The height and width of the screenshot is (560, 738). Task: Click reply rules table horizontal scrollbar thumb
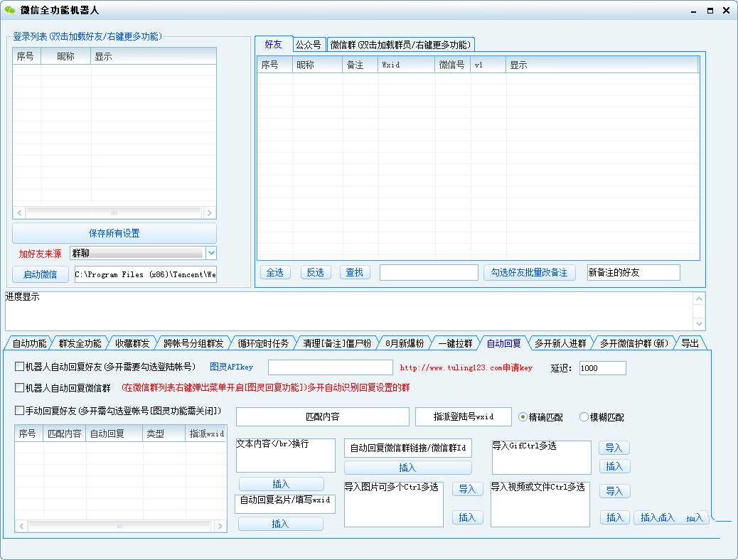click(x=119, y=526)
